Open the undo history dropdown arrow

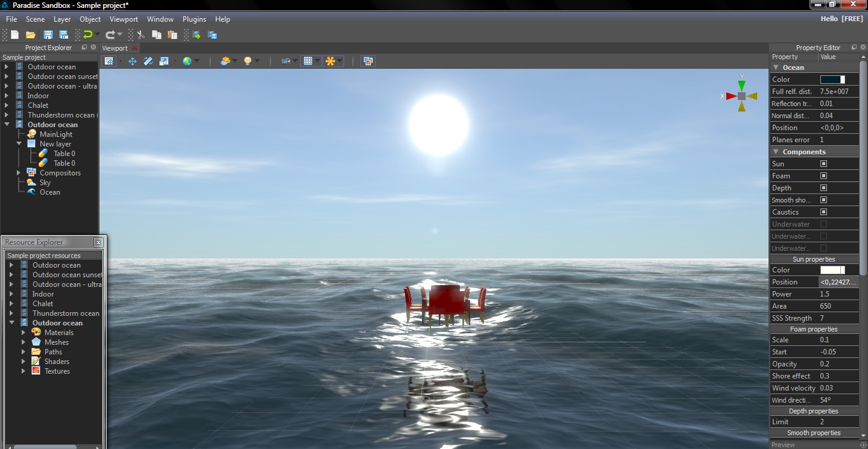[97, 35]
